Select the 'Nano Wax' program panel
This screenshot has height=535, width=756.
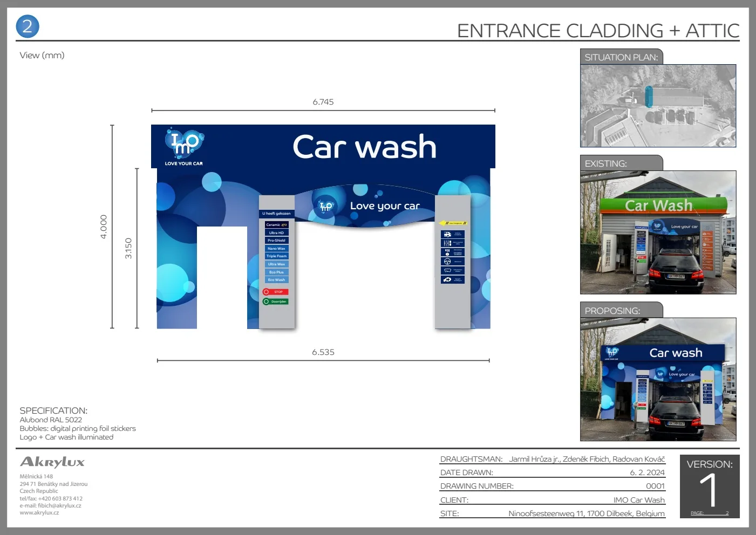click(x=276, y=249)
